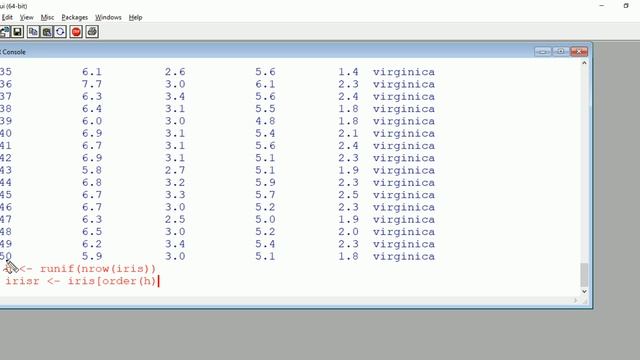Click the horizontal scrollbar right arrow
Image resolution: width=640 pixels, height=360 pixels.
pos(576,300)
